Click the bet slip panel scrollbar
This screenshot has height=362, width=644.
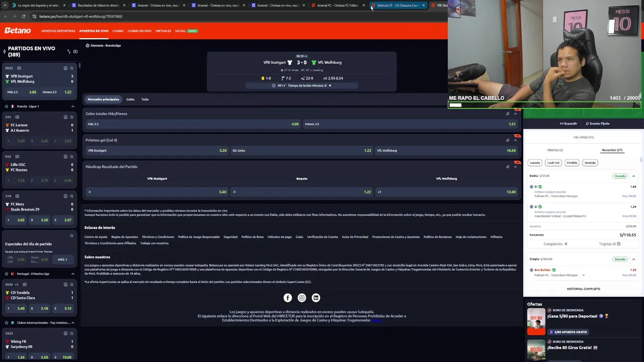(x=641, y=160)
